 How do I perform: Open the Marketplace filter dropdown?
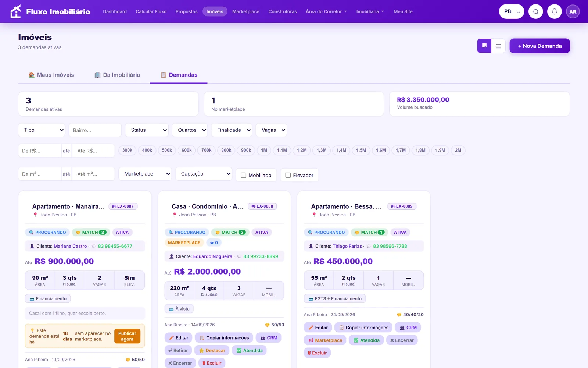tap(145, 174)
